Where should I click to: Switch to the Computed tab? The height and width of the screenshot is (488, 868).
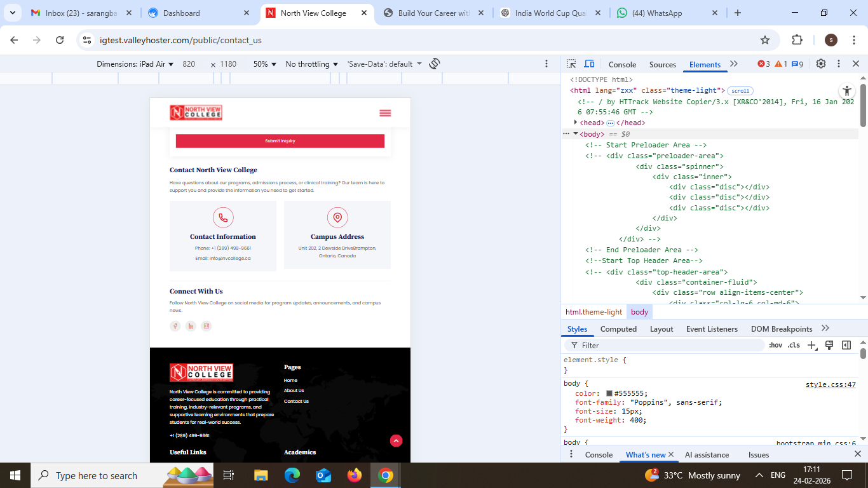(x=618, y=329)
